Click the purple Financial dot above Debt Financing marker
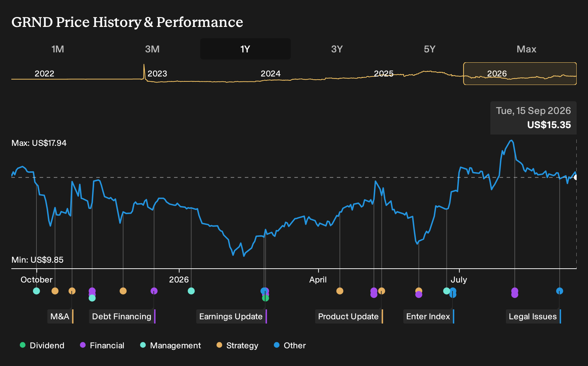This screenshot has height=366, width=588. pos(154,291)
